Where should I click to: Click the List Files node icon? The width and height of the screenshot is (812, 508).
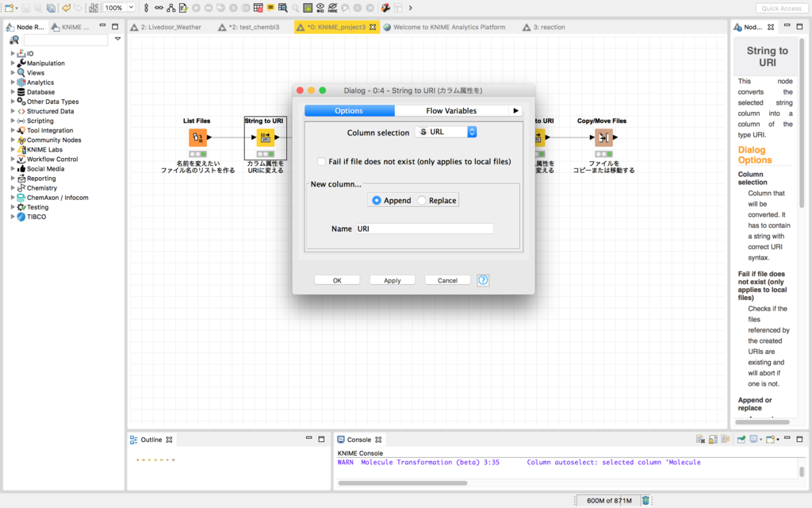tap(197, 137)
